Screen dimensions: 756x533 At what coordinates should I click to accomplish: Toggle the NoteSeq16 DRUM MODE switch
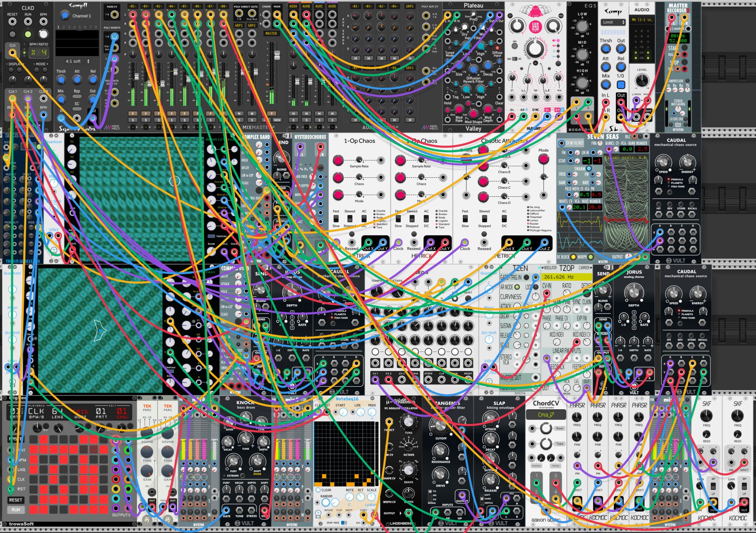[x=344, y=523]
